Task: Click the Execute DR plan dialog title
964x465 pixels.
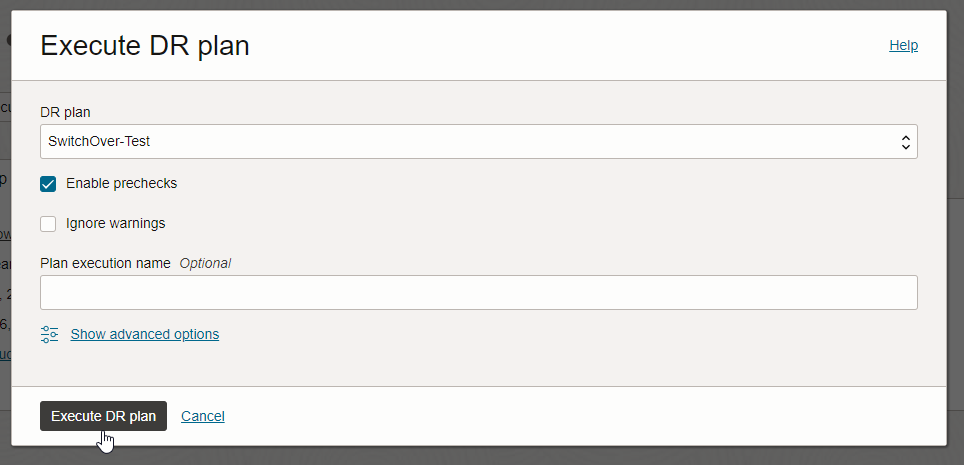Action: pos(144,45)
